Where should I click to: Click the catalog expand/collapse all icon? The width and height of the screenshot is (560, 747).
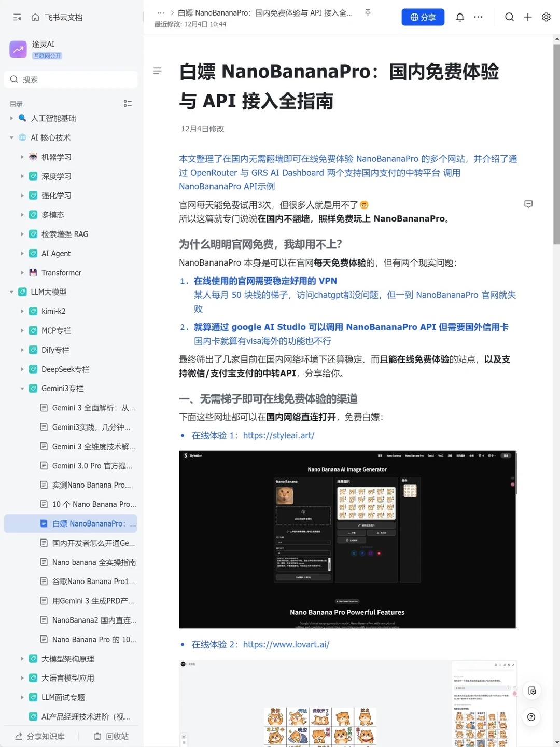(128, 104)
